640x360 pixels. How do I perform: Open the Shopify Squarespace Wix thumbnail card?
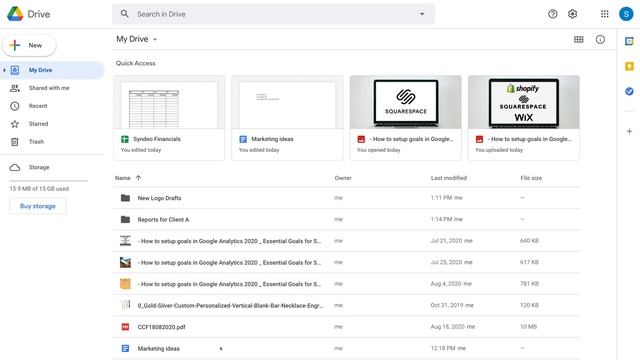point(524,118)
